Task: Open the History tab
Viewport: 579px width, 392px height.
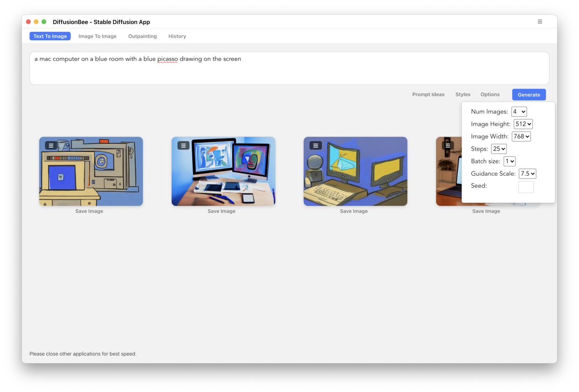Action: pos(177,36)
